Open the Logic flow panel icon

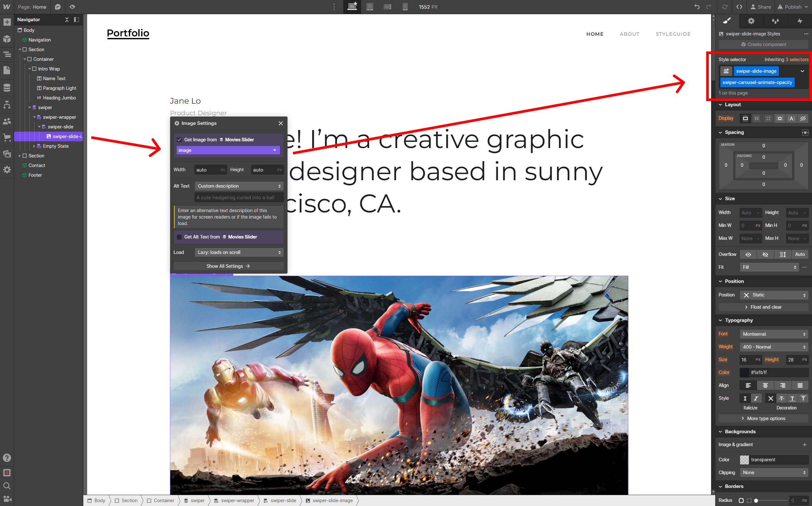[x=7, y=105]
